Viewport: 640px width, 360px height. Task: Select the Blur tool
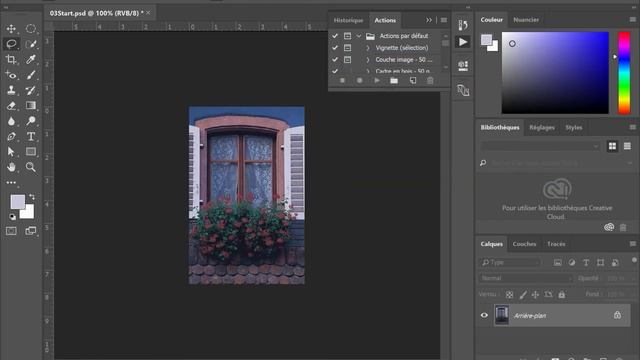pyautogui.click(x=11, y=121)
